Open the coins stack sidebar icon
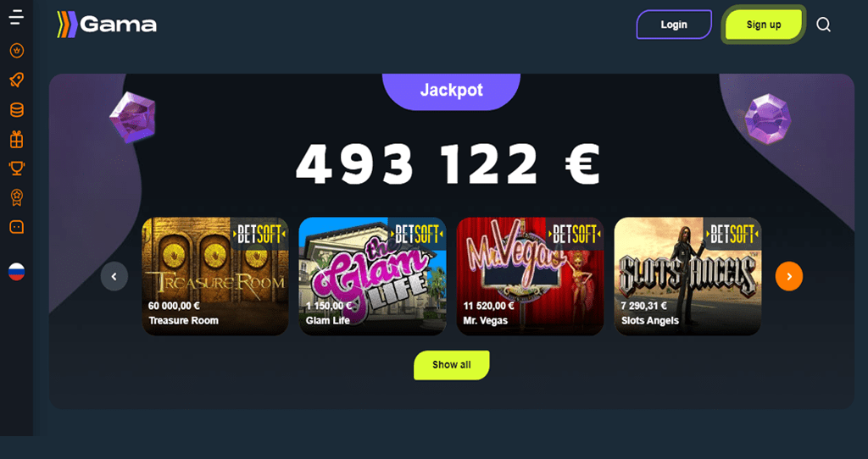The width and height of the screenshot is (868, 459). 17,109
